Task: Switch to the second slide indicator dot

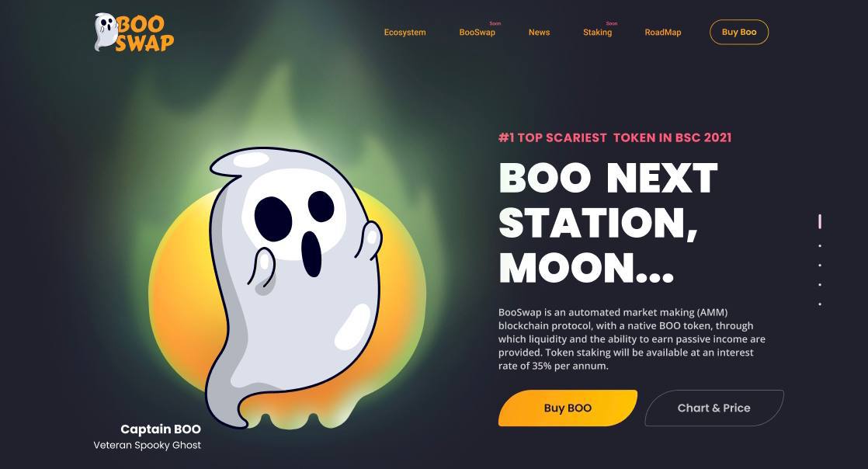Action: (x=820, y=246)
